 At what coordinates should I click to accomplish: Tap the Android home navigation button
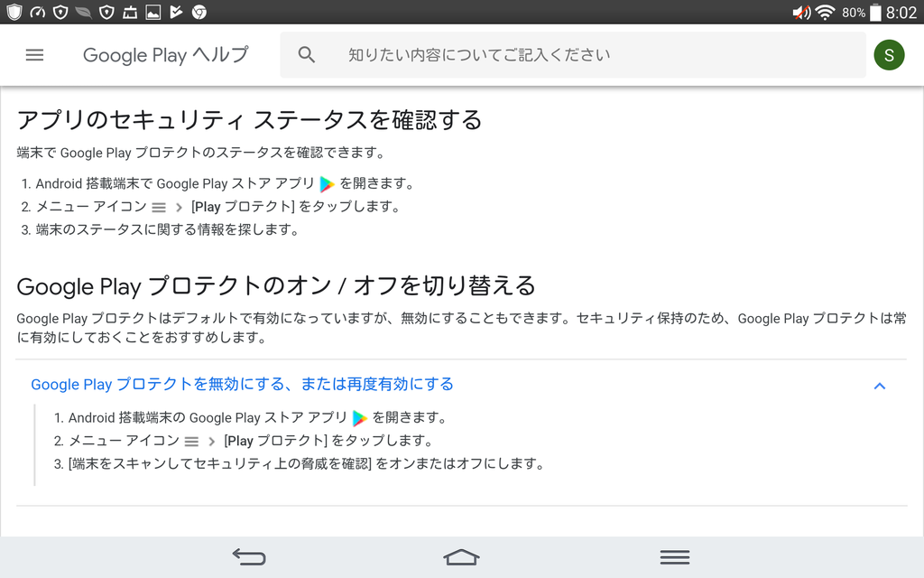461,556
